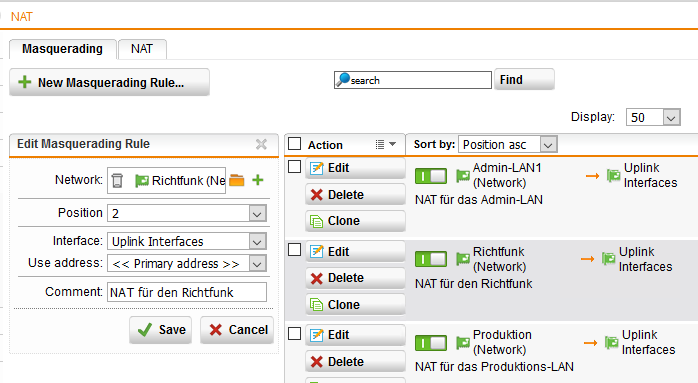This screenshot has width=698, height=383.
Task: Remove Richtfunk network using trash icon
Action: pyautogui.click(x=117, y=180)
